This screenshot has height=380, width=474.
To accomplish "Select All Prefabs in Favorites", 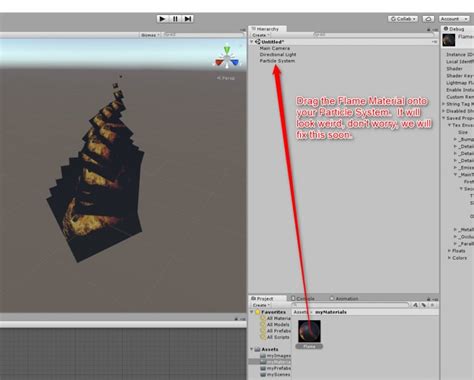I will click(x=275, y=331).
